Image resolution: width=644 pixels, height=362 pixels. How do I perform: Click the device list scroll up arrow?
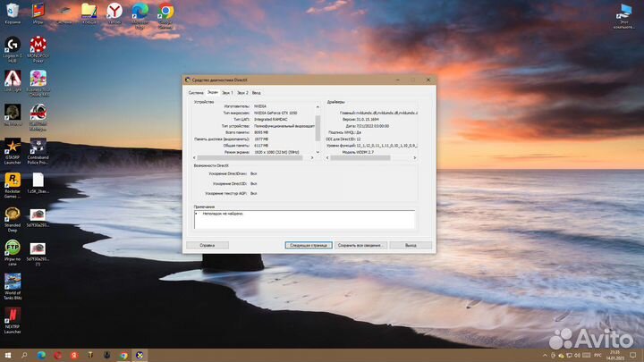318,107
